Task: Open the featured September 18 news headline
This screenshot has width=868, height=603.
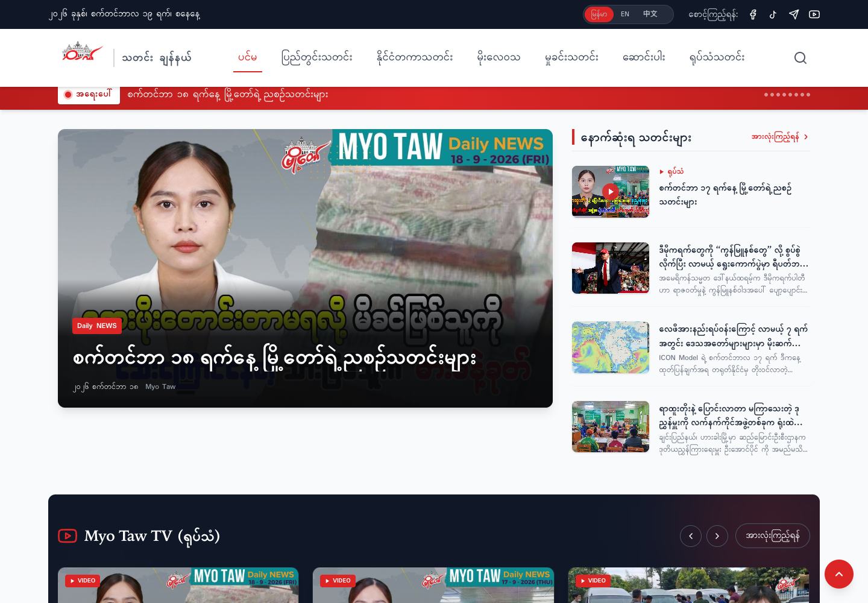Action: pos(274,358)
